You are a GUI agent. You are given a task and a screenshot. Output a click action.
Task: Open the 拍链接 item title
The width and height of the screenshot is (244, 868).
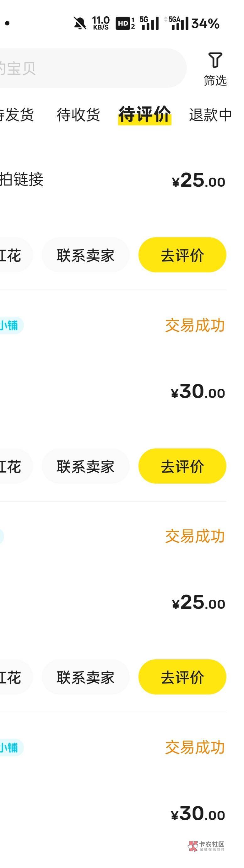[22, 179]
